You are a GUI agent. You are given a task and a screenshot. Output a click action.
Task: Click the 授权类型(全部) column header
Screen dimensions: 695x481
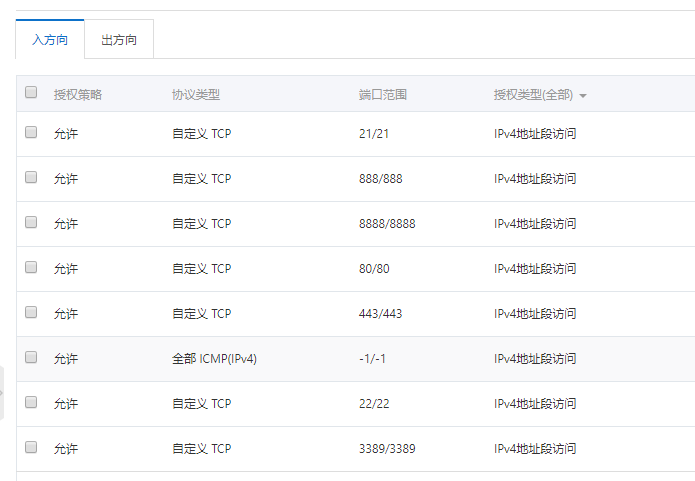pyautogui.click(x=533, y=94)
